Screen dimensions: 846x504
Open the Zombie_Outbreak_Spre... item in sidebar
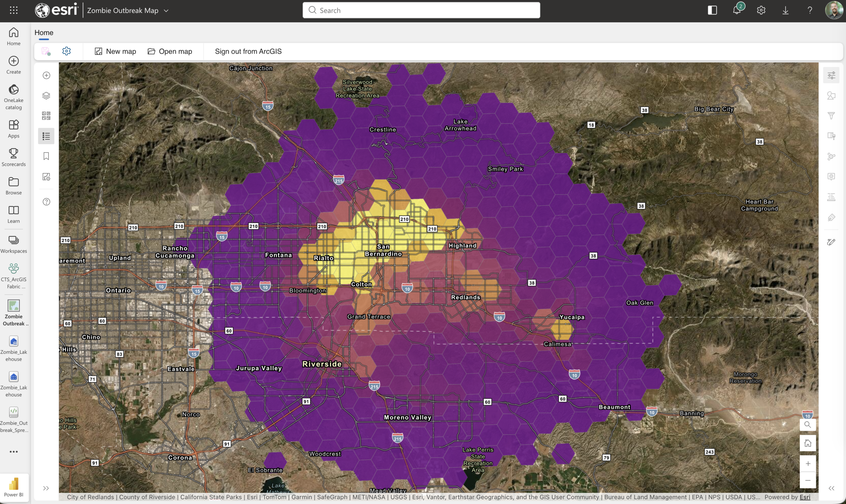coord(14,420)
